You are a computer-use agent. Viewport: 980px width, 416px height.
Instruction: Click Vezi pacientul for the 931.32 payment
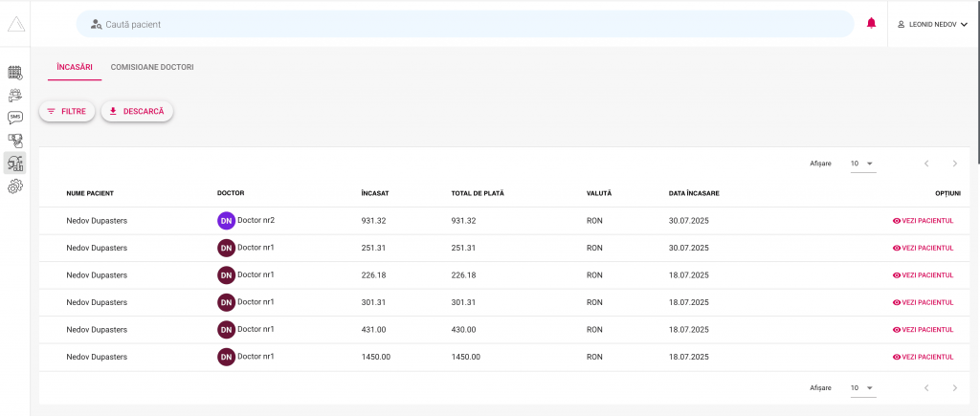(x=923, y=221)
